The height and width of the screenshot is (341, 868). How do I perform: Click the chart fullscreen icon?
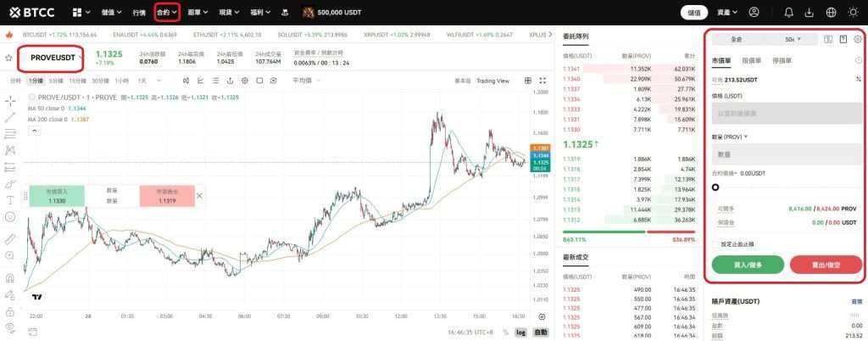click(x=260, y=81)
